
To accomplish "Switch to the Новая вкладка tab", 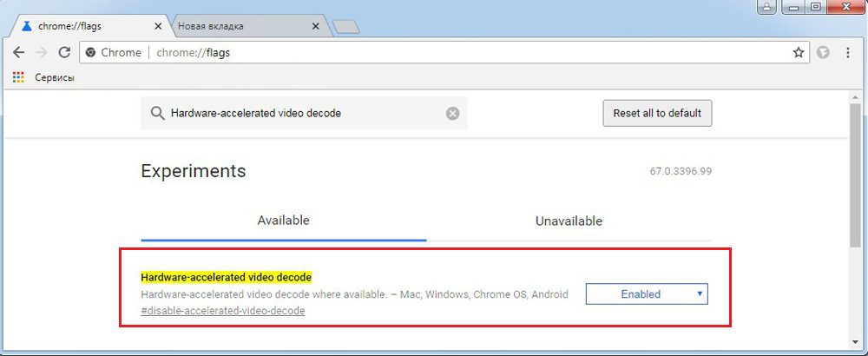I will coord(247,26).
